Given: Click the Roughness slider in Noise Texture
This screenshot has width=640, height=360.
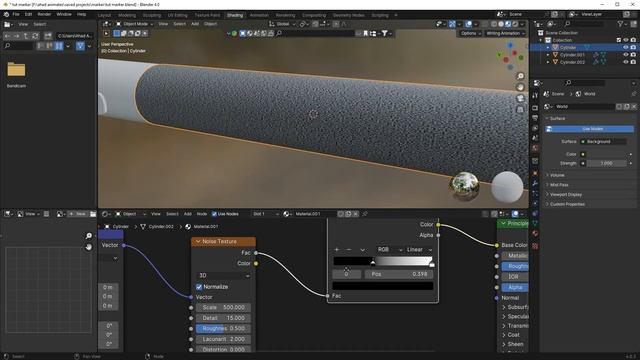Looking at the screenshot, I should pyautogui.click(x=224, y=329).
